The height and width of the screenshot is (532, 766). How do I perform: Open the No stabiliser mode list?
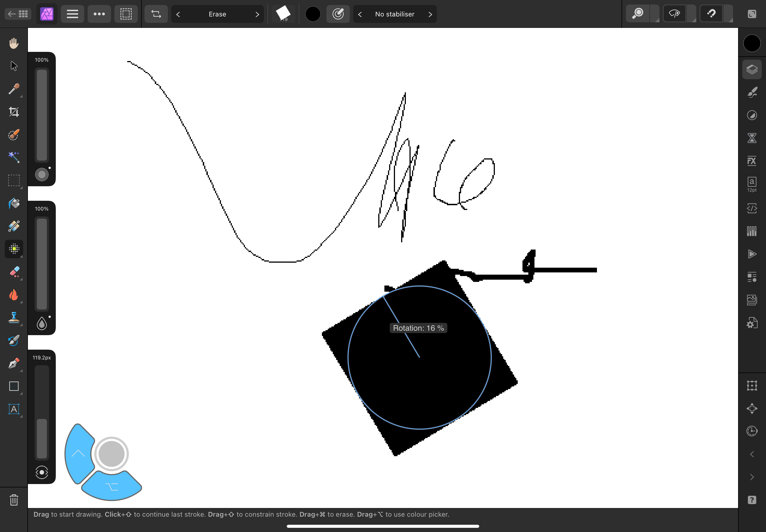[395, 14]
